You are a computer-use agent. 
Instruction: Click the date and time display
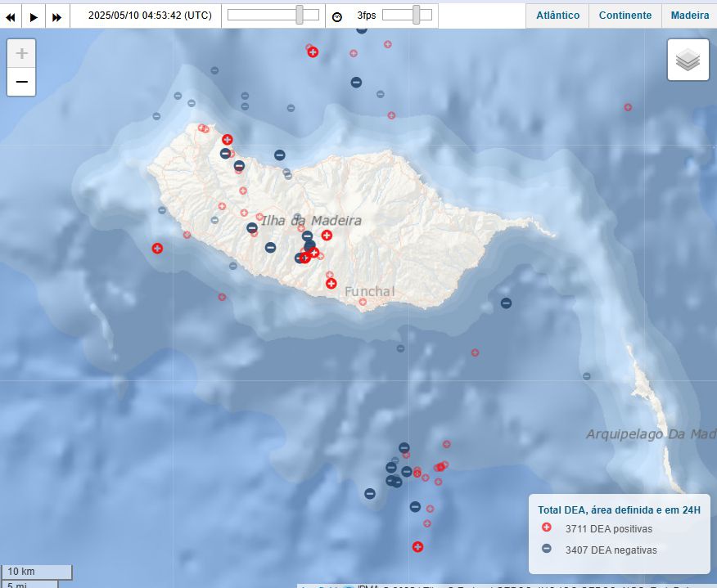pos(150,16)
